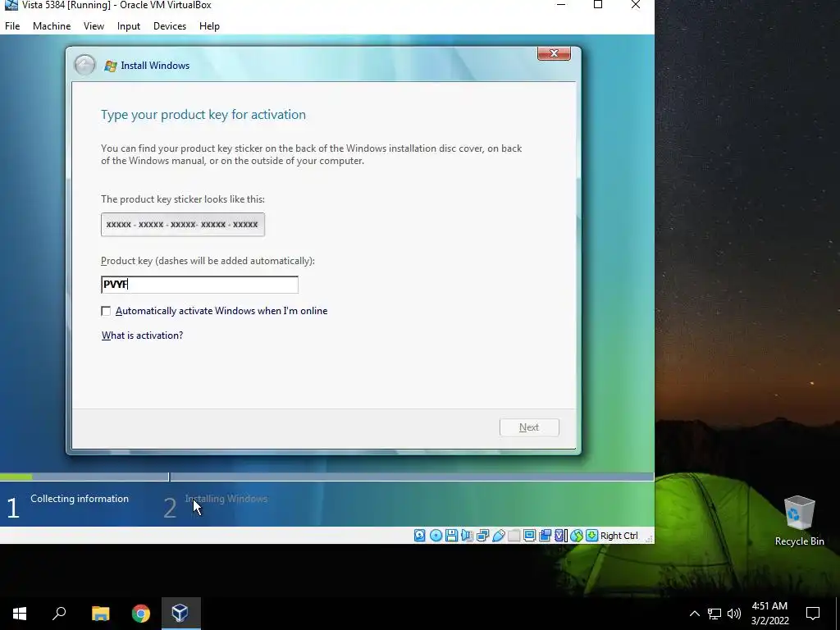
Task: Launch Google Chrome from the taskbar
Action: tap(141, 614)
